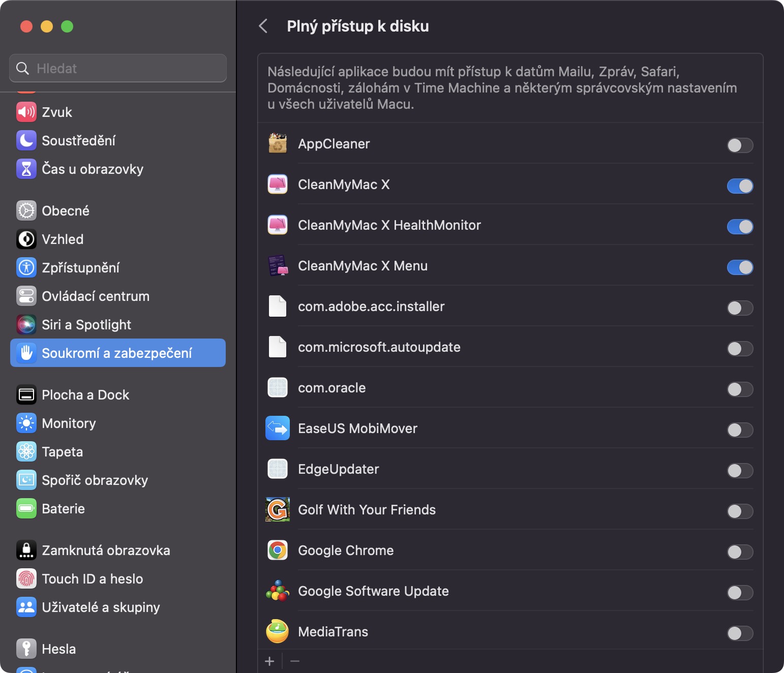
Task: Turn on Google Chrome disk access
Action: pos(740,552)
